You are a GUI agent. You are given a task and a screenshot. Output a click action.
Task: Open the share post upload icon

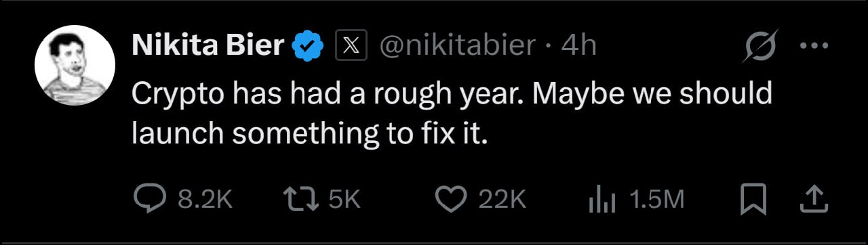click(x=814, y=199)
